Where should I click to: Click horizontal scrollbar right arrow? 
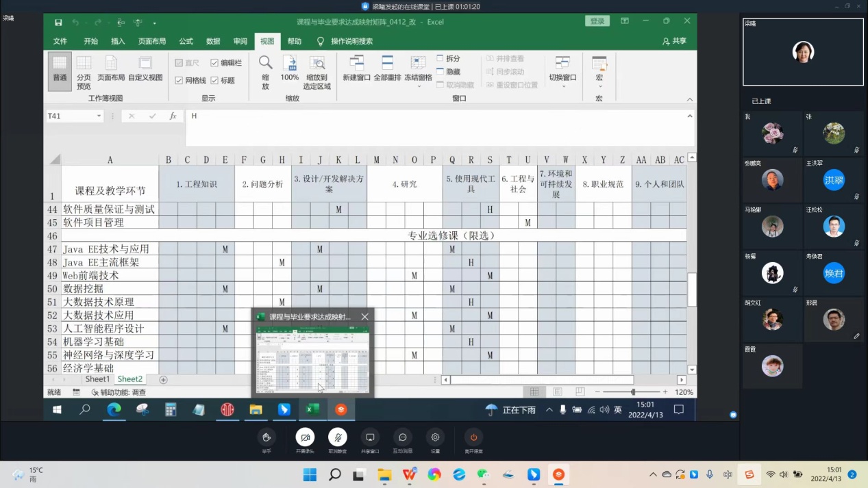click(x=681, y=380)
